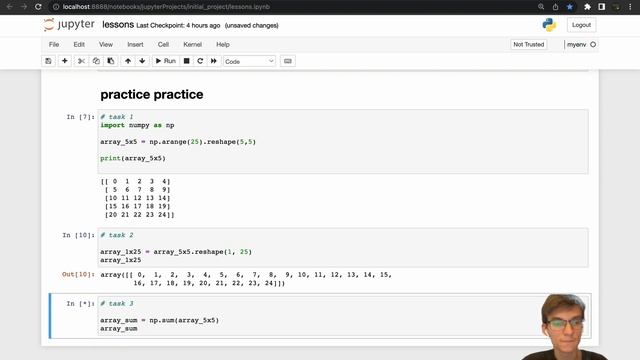Open the Cell menu
The image size is (640, 360).
[x=163, y=44]
